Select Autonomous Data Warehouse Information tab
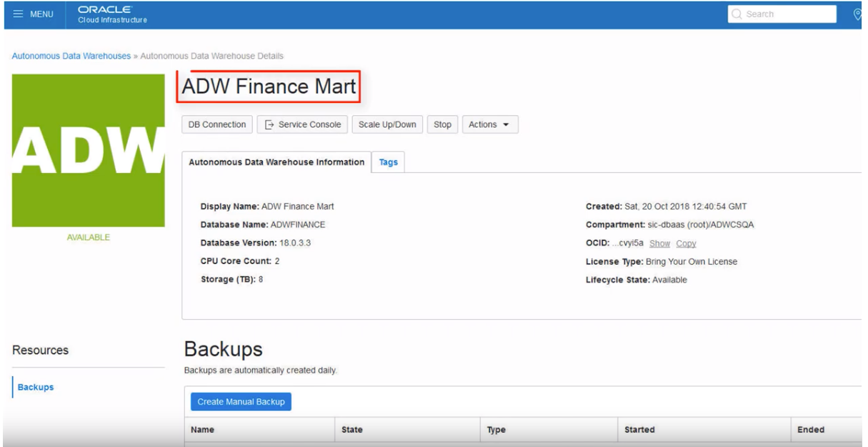 coord(276,162)
